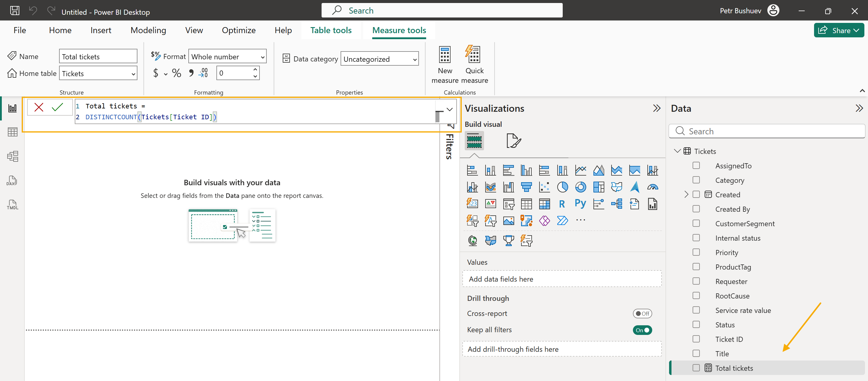Click the Add data fields here well
Viewport: 868px width, 381px height.
tap(562, 279)
